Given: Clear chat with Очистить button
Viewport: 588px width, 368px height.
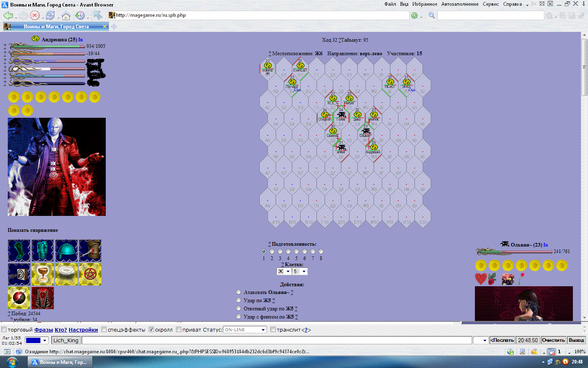Looking at the screenshot, I should point(553,340).
